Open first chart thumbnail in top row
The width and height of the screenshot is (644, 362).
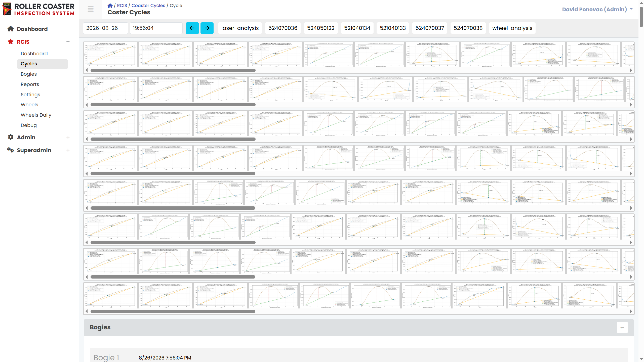pos(110,55)
